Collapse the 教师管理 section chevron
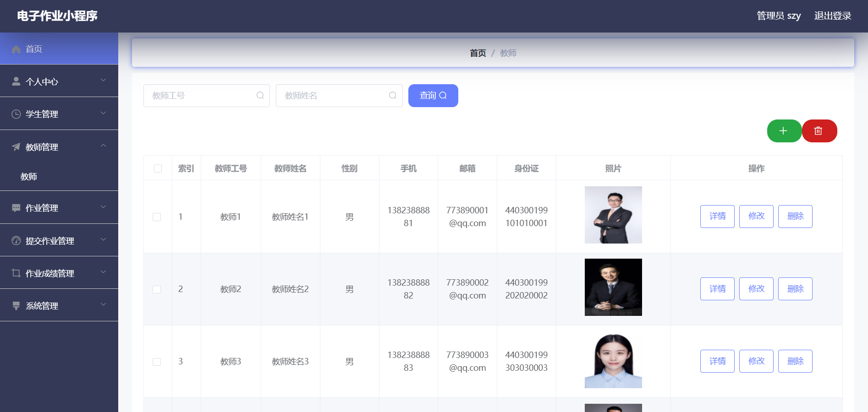The image size is (868, 412). pos(103,146)
